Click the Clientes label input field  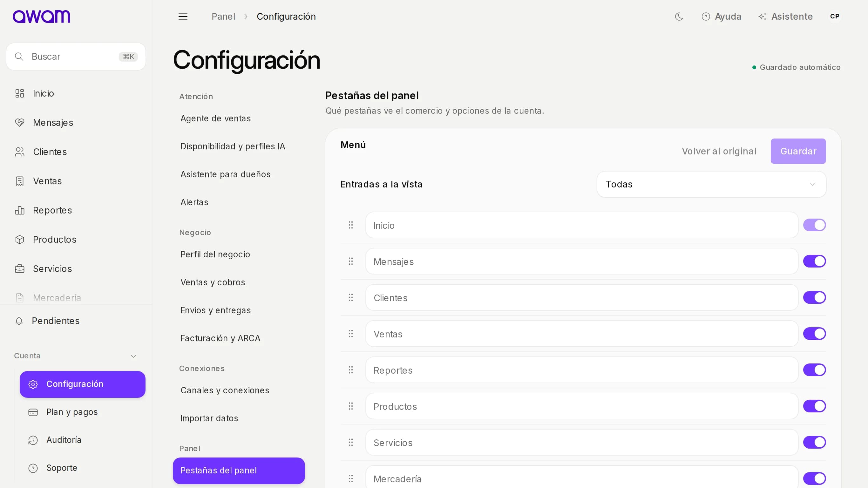pos(582,298)
